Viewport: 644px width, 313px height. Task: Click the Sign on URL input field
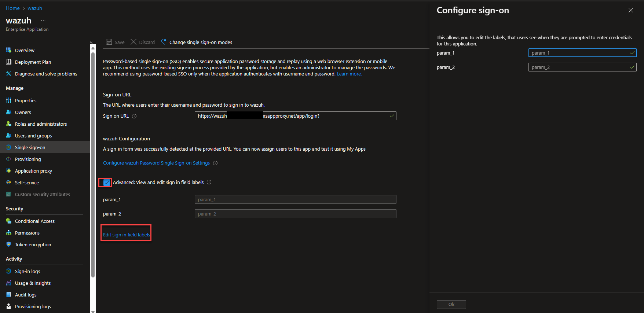tap(296, 116)
